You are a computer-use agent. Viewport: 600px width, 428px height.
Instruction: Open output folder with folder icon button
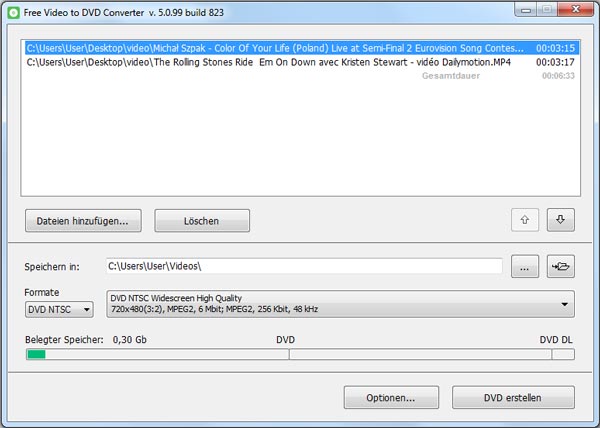tap(561, 266)
